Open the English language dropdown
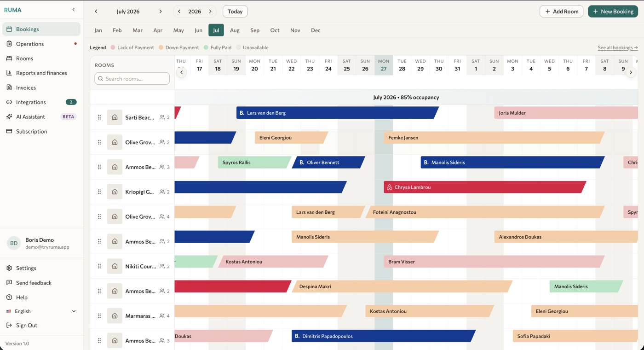644x350 pixels. click(x=41, y=311)
